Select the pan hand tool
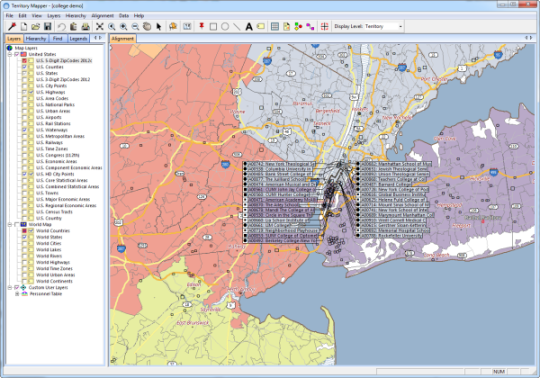This screenshot has height=378, width=540. tap(147, 27)
